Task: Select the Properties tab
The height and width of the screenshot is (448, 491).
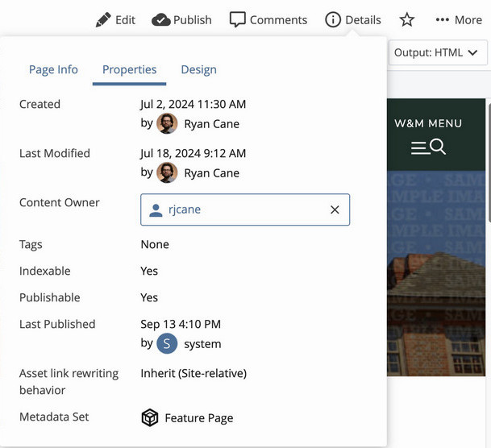Action: coord(129,69)
